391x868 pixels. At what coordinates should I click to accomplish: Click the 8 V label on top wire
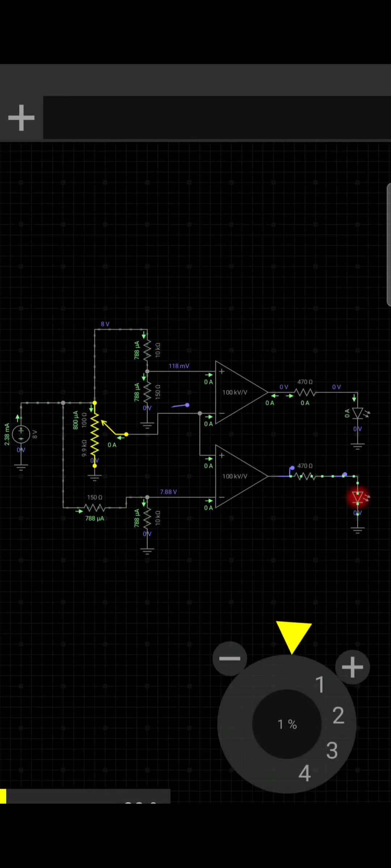click(105, 324)
